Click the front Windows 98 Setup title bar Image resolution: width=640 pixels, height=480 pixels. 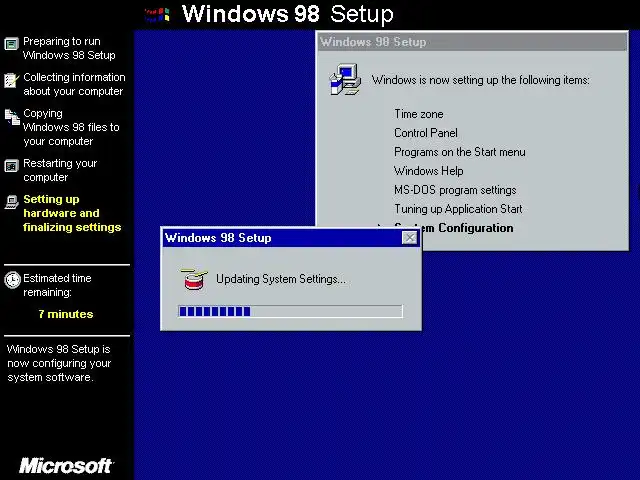point(291,238)
